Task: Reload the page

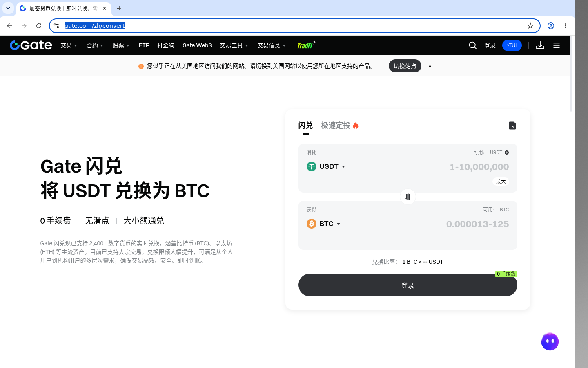Action: [39, 26]
